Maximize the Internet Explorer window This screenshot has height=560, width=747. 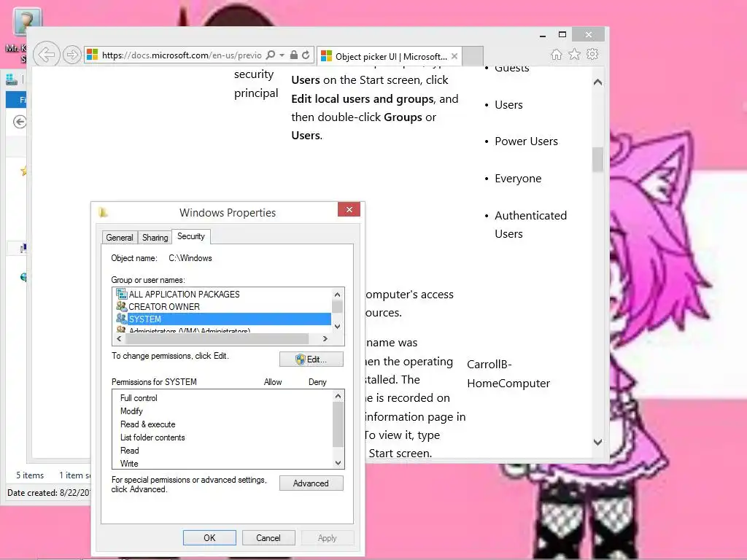[x=562, y=34]
